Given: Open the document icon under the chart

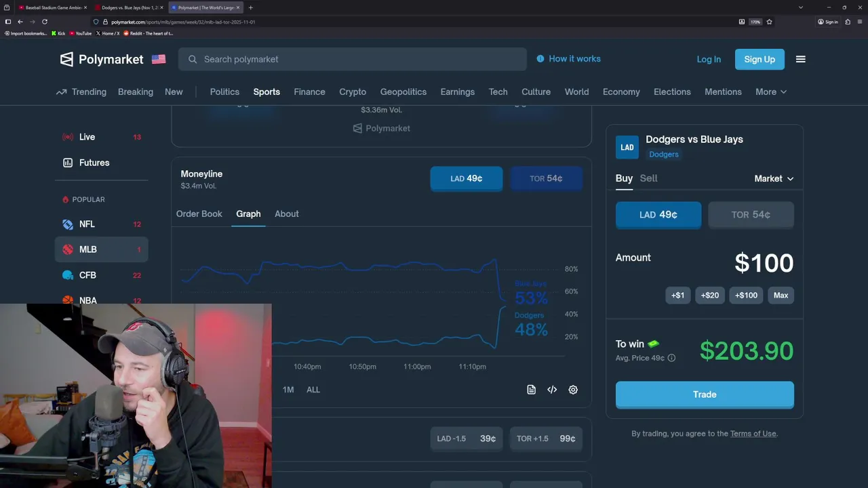Looking at the screenshot, I should (531, 390).
